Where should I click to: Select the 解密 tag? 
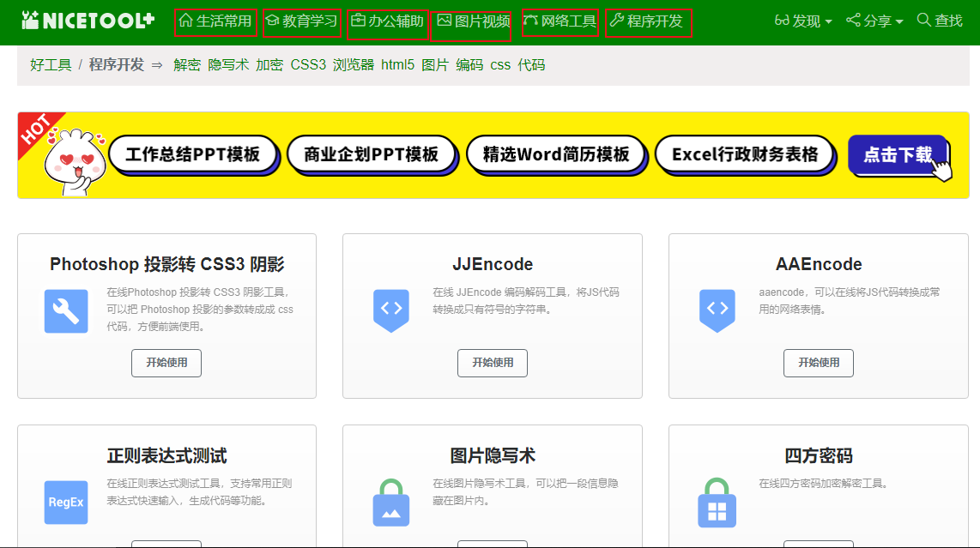[x=187, y=65]
